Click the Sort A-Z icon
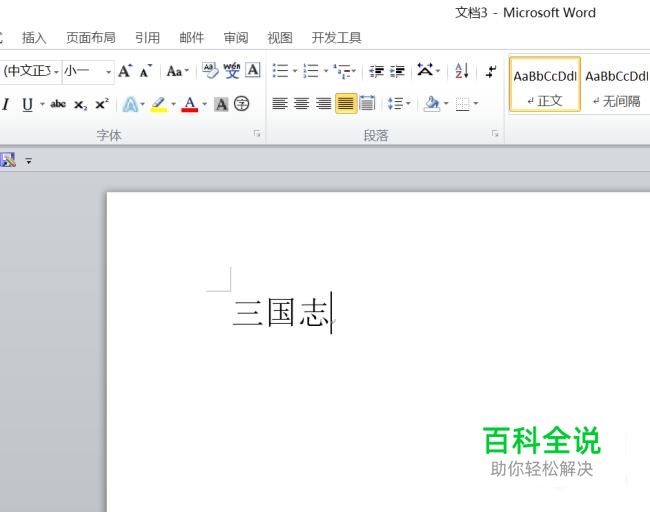This screenshot has width=650, height=512. click(x=462, y=71)
